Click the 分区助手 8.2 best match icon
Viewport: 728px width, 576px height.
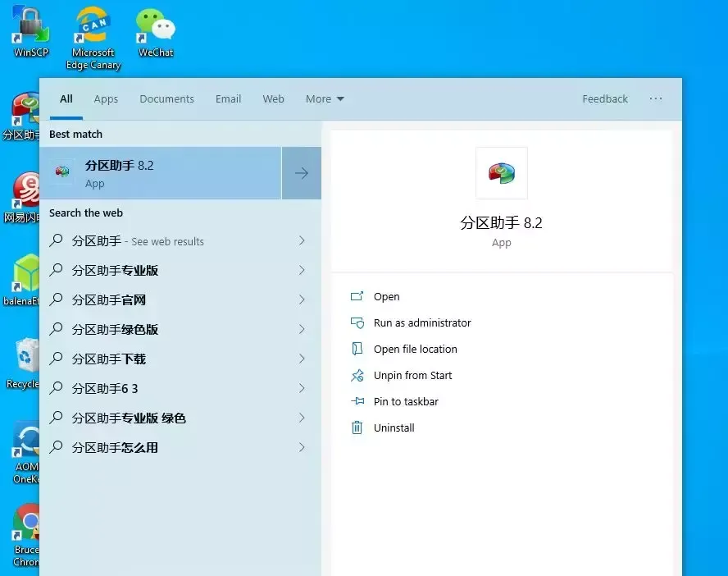[63, 172]
